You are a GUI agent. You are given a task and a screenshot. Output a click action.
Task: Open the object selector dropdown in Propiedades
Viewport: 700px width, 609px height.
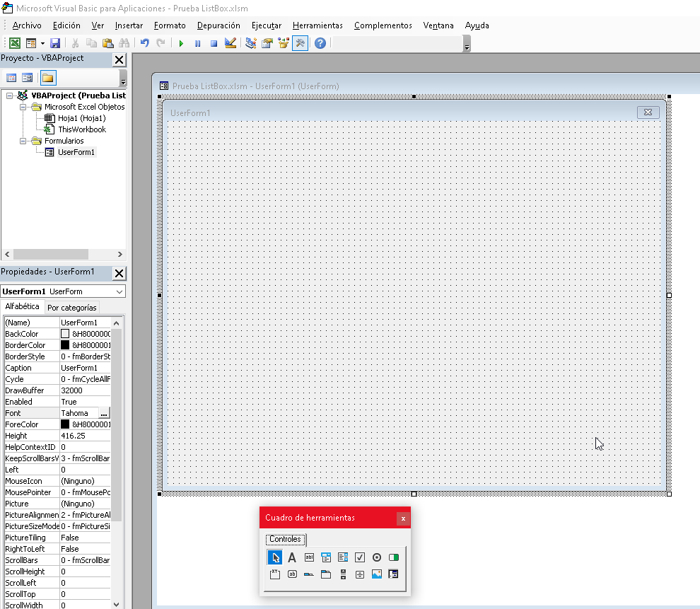[117, 291]
